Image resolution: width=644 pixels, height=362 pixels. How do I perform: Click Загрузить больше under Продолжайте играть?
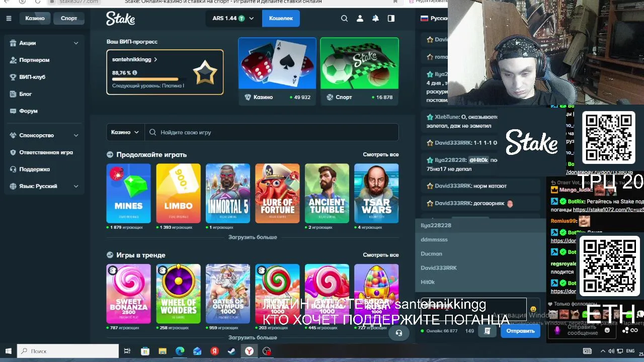coord(253,237)
